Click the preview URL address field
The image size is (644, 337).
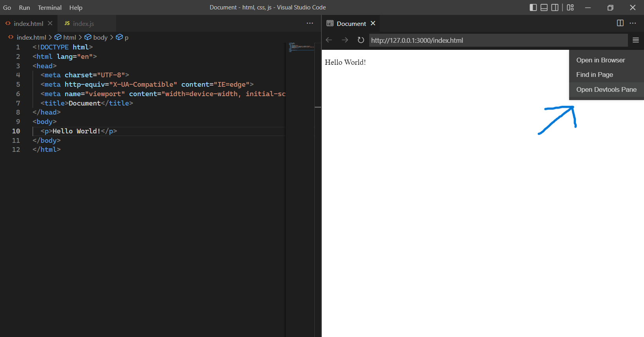click(498, 40)
